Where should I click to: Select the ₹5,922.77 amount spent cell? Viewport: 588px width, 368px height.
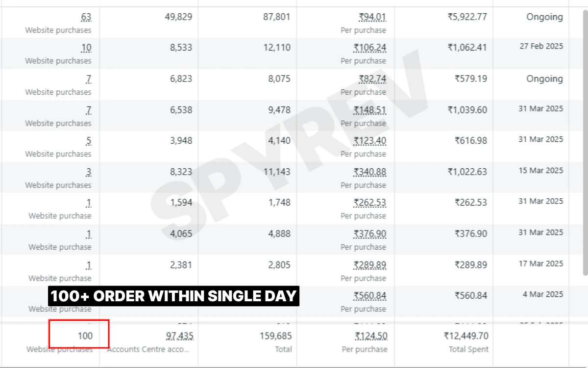click(467, 17)
